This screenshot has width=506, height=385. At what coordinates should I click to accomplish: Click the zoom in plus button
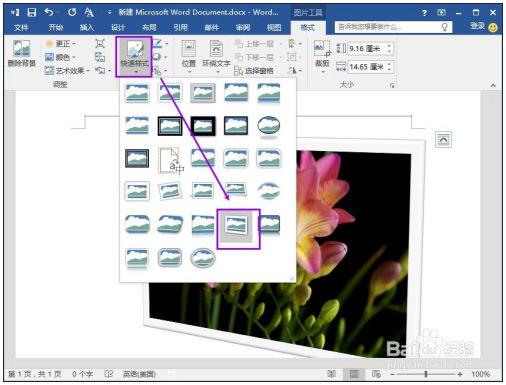click(x=460, y=374)
